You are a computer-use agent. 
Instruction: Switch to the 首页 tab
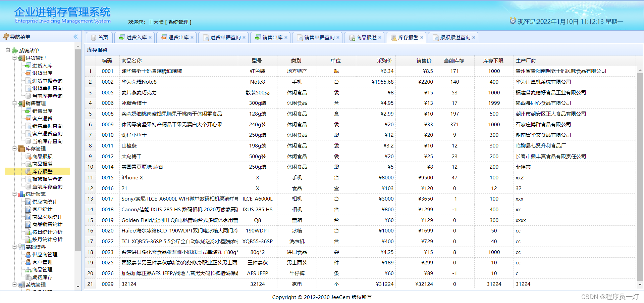point(100,38)
